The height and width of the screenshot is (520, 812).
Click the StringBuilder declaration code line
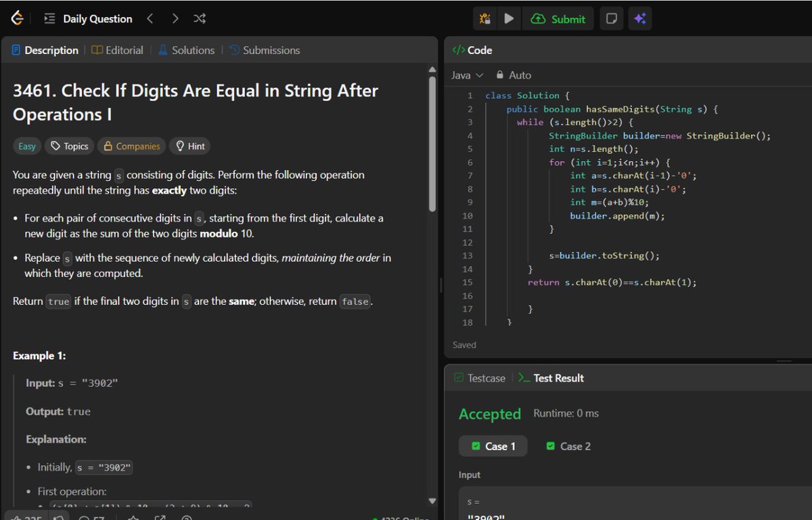click(660, 135)
